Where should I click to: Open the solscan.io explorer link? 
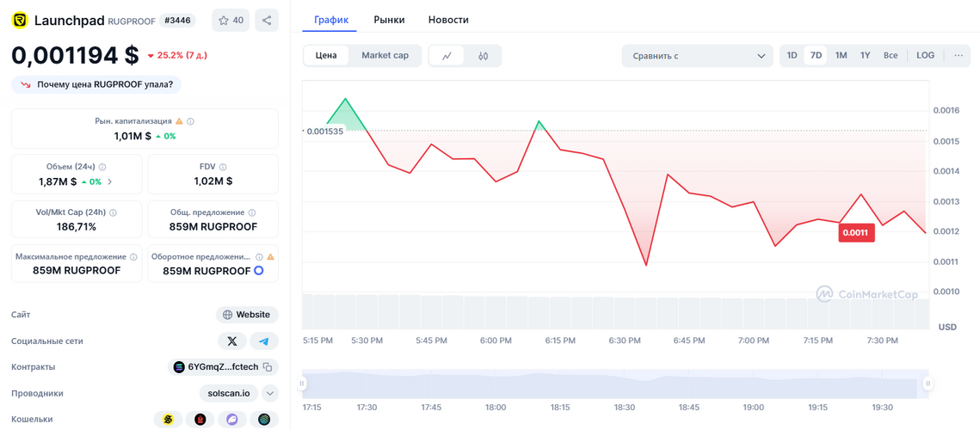[x=229, y=394]
